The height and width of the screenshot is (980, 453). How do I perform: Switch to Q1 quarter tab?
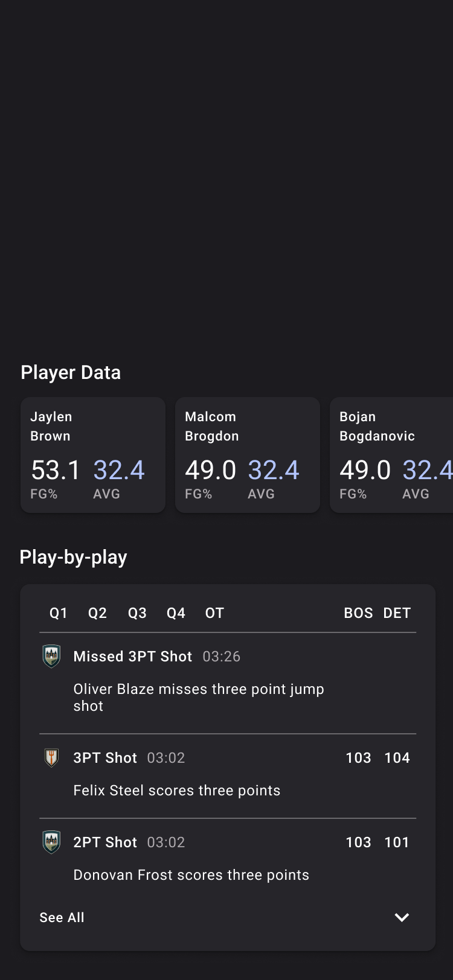tap(59, 613)
